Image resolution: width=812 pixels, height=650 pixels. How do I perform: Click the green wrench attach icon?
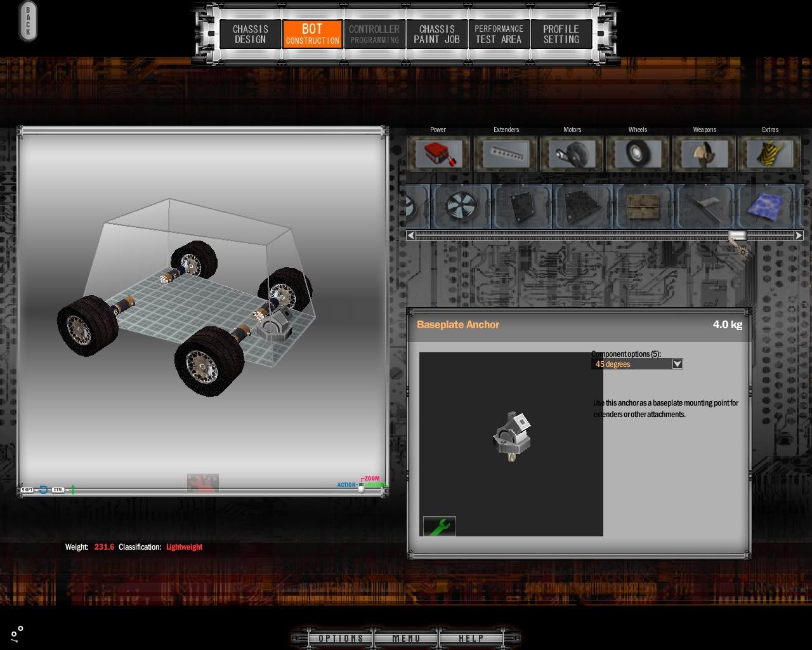point(440,526)
